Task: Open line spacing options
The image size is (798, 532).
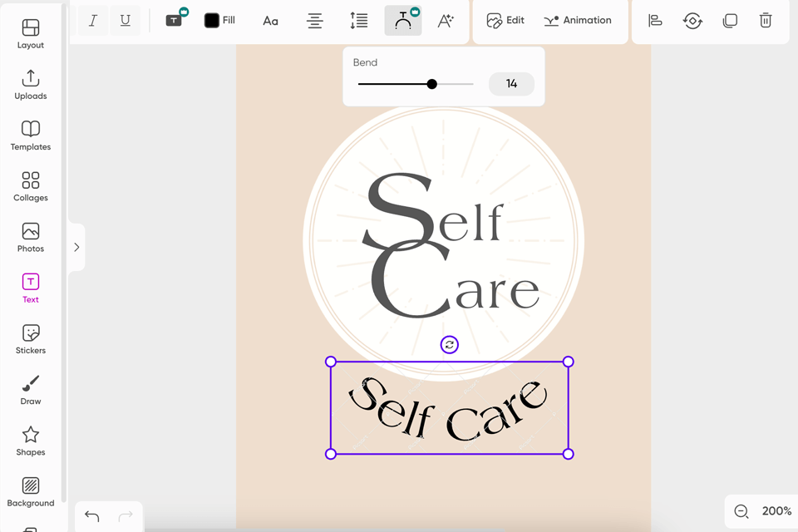Action: tap(359, 21)
